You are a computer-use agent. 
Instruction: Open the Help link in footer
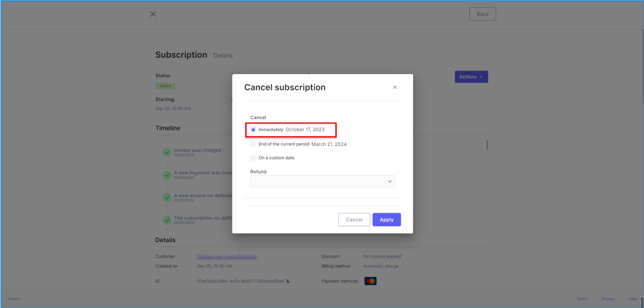pos(633,299)
